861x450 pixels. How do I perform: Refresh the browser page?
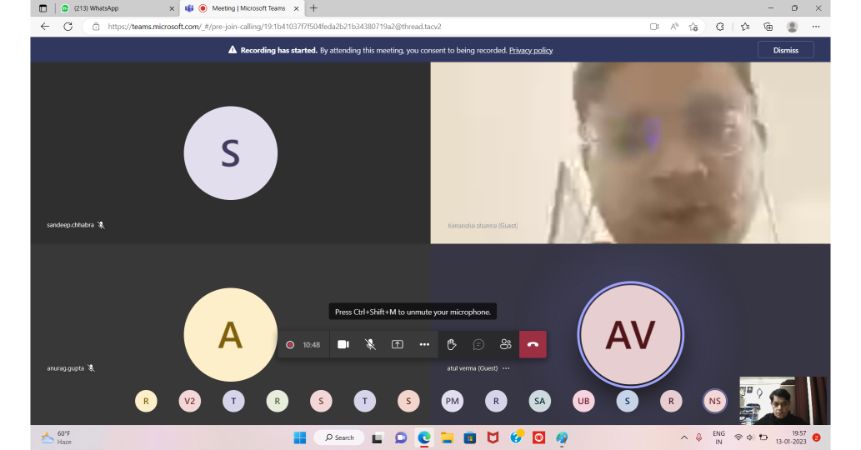point(68,26)
